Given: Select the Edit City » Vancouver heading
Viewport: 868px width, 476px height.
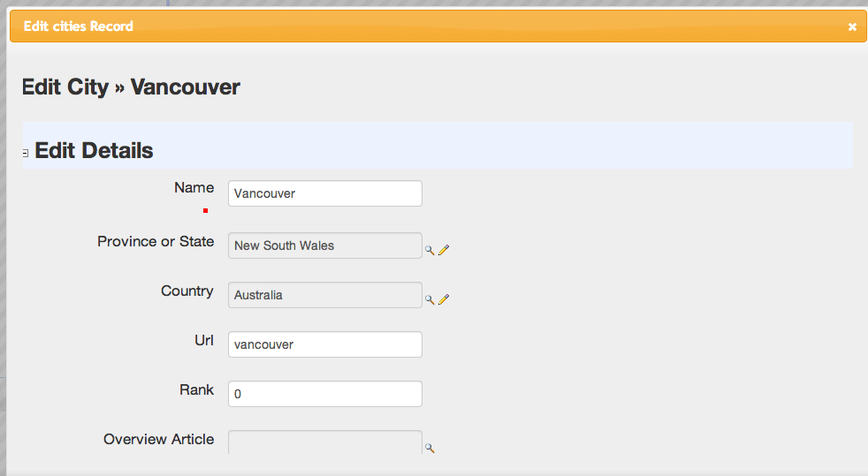Looking at the screenshot, I should (x=131, y=87).
